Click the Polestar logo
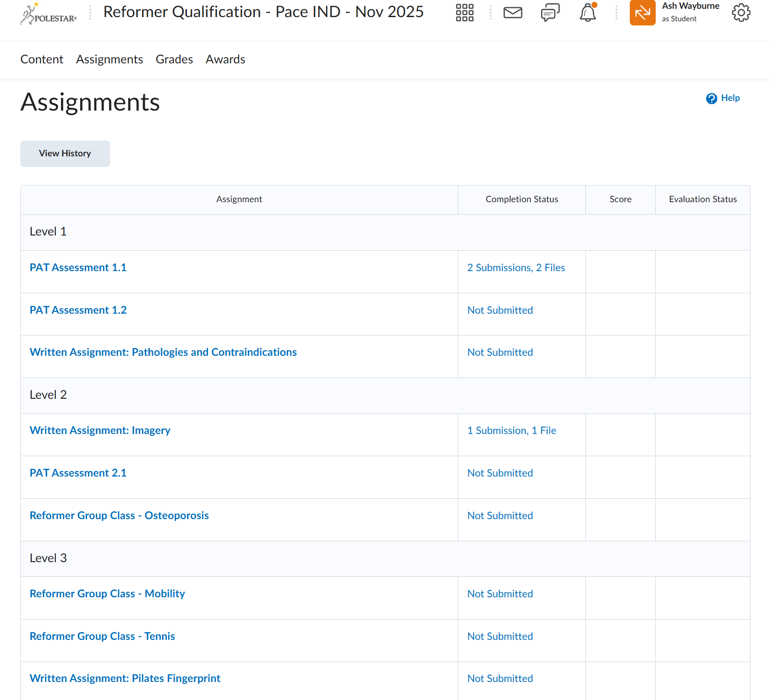The image size is (769, 700). pyautogui.click(x=49, y=13)
